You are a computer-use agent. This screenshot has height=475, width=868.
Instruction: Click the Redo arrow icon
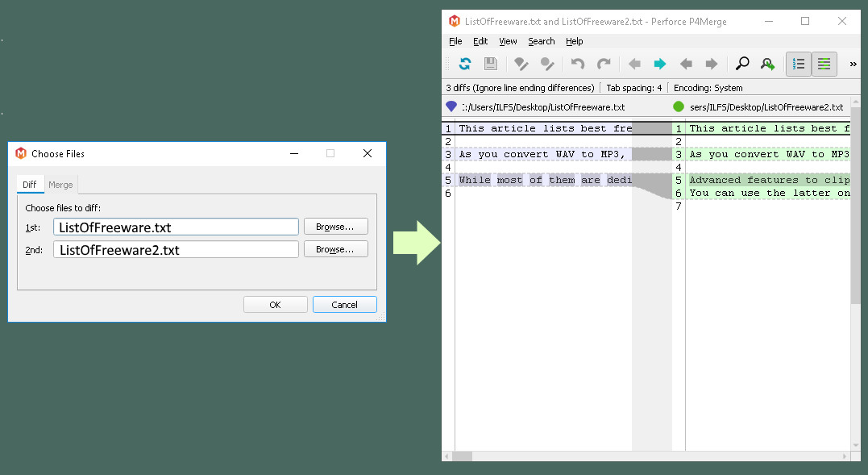pos(604,65)
